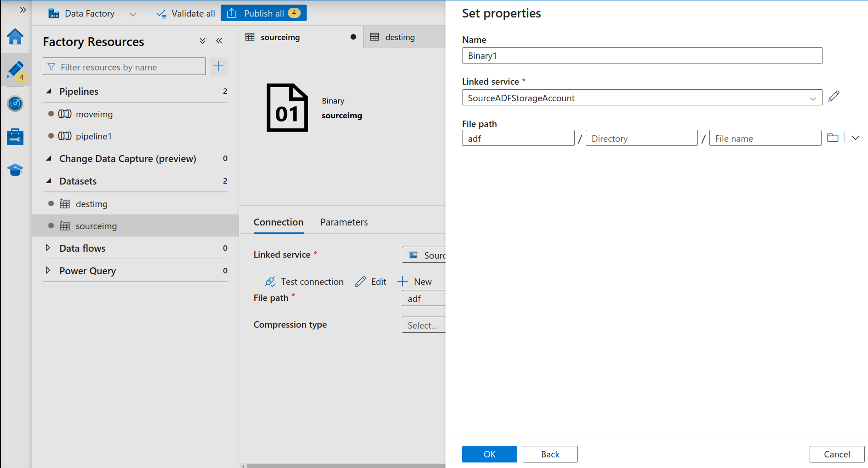Click the Directory path field
868x468 pixels.
pos(642,138)
